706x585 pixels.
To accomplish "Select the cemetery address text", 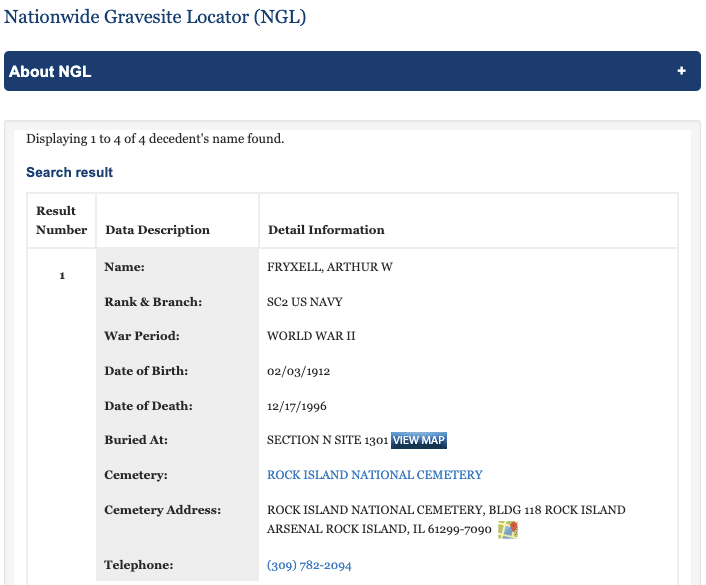I will click(446, 519).
